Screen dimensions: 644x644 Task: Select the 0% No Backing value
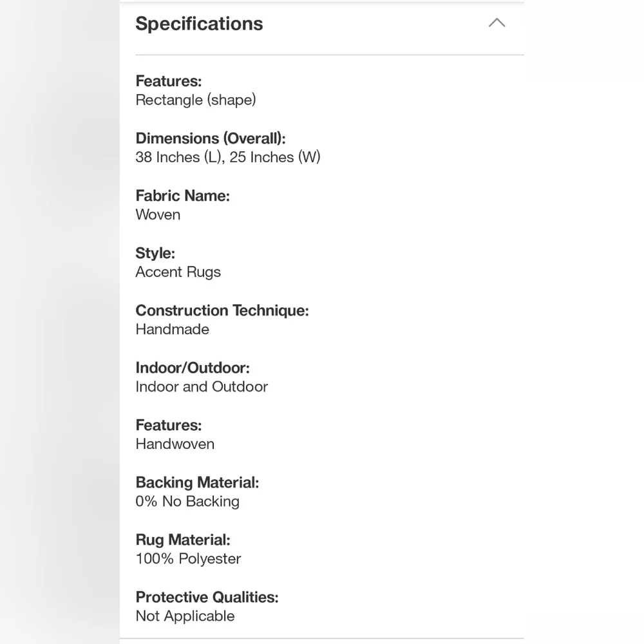pyautogui.click(x=187, y=501)
